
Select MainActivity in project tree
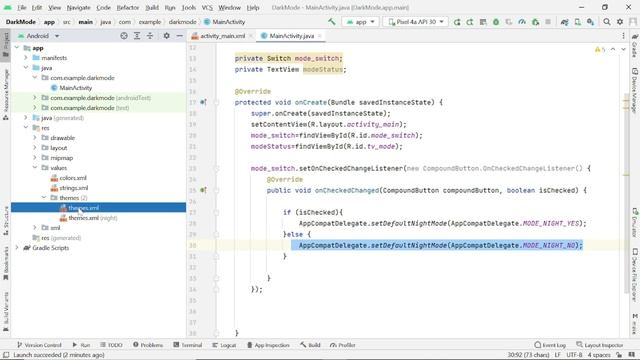75,88
